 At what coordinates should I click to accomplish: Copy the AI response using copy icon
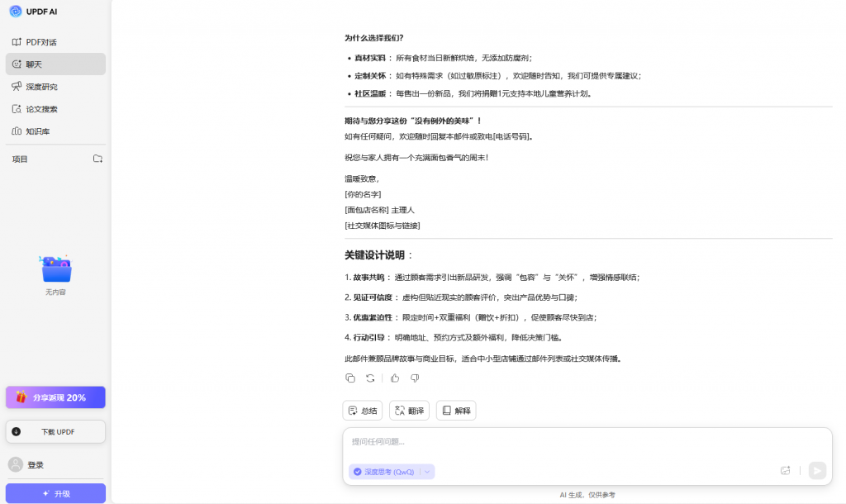[350, 378]
